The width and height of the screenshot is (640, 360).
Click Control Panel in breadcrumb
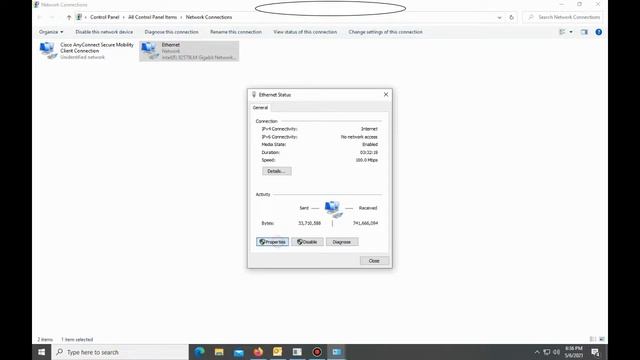[x=104, y=17]
